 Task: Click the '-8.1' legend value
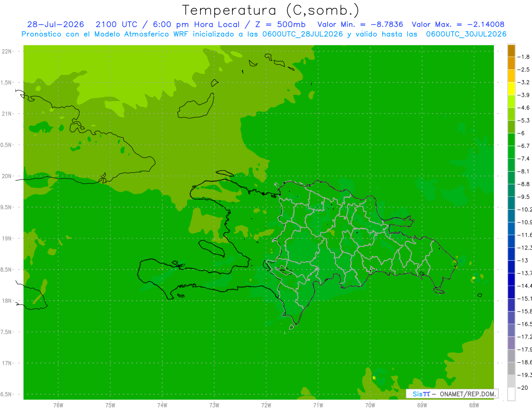[x=524, y=171]
